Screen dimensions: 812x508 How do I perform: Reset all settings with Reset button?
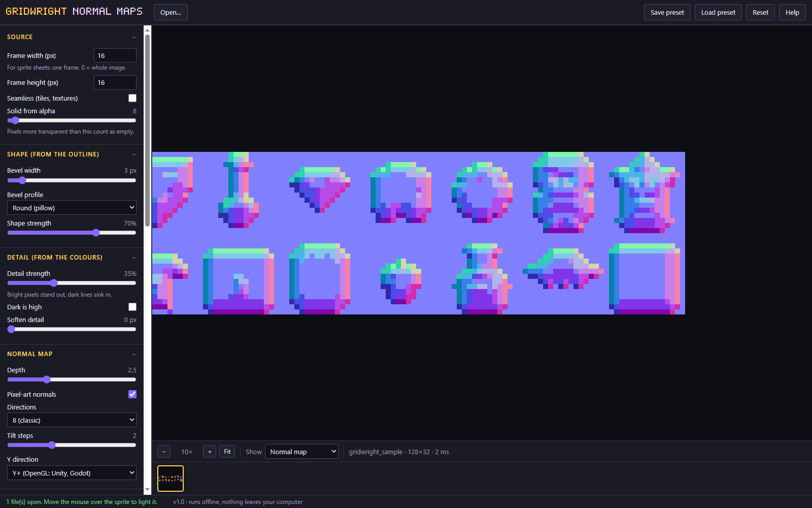click(x=760, y=12)
